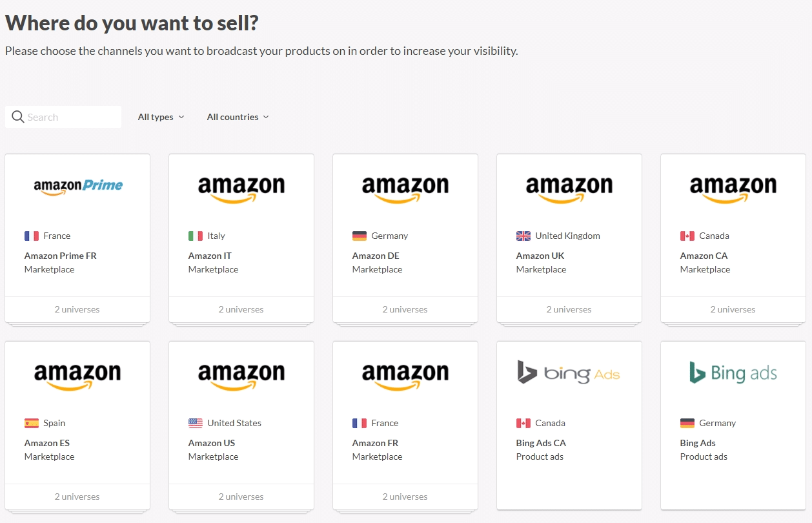The width and height of the screenshot is (812, 523).
Task: Click 2 universes under Amazon UK
Action: pos(569,309)
